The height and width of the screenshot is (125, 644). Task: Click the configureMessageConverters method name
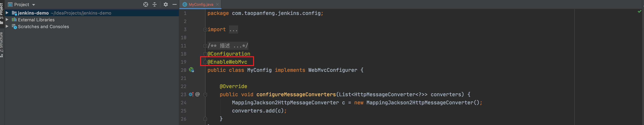296,95
